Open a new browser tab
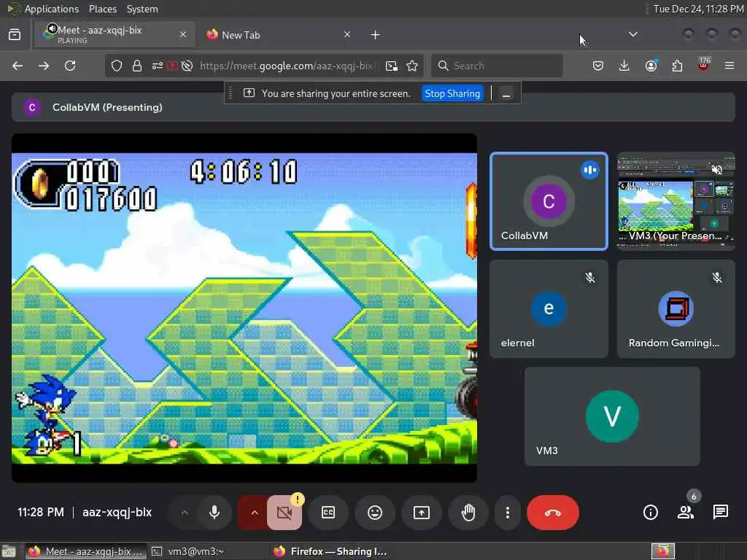Image resolution: width=747 pixels, height=560 pixels. click(x=376, y=35)
